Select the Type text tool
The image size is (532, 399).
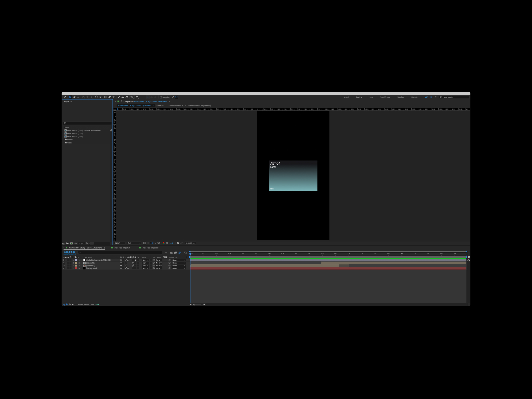click(x=114, y=97)
